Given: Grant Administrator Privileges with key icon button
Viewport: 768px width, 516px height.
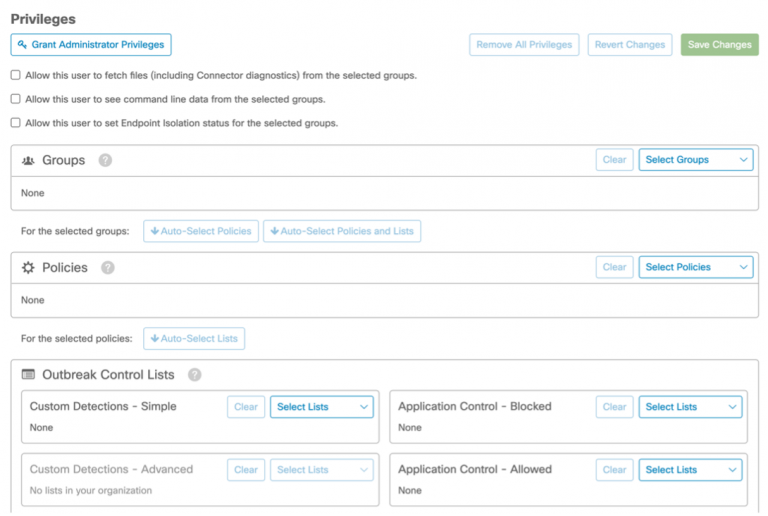Looking at the screenshot, I should (91, 45).
